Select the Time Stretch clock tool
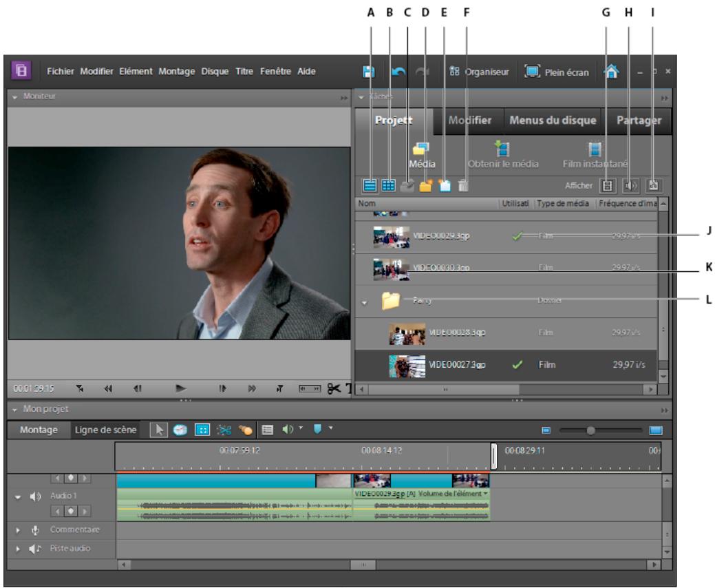 click(x=180, y=428)
